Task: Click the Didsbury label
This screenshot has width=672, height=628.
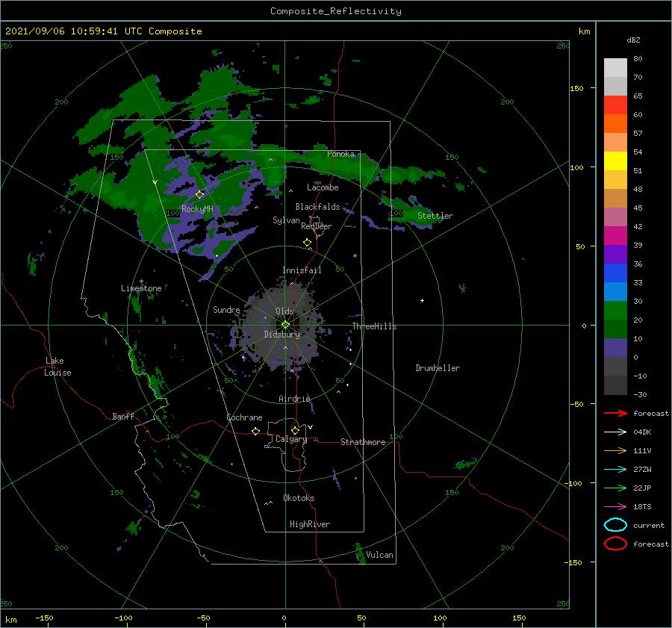Action: coord(281,335)
